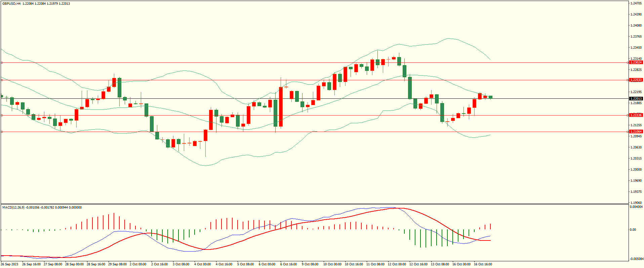Click the 1.19060 price scale label
644x268 pixels.
636,203
